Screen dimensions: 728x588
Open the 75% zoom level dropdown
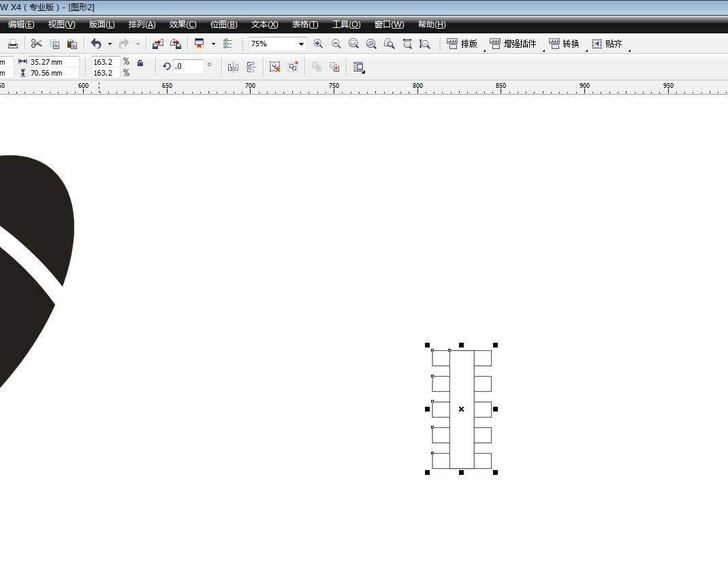[x=301, y=44]
